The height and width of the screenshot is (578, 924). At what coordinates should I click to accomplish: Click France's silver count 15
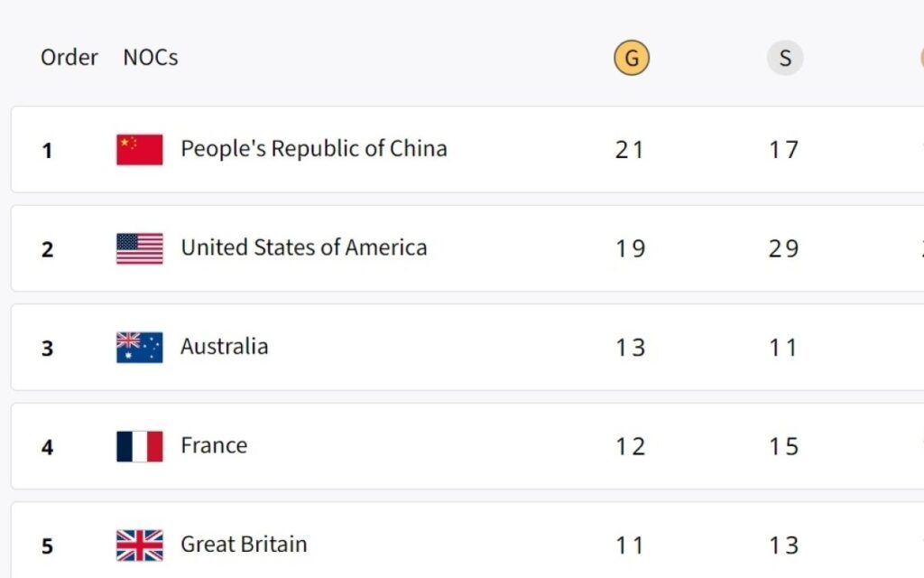(783, 446)
